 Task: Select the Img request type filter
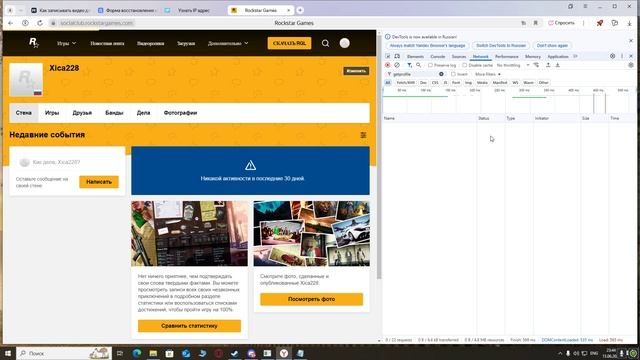coord(468,82)
